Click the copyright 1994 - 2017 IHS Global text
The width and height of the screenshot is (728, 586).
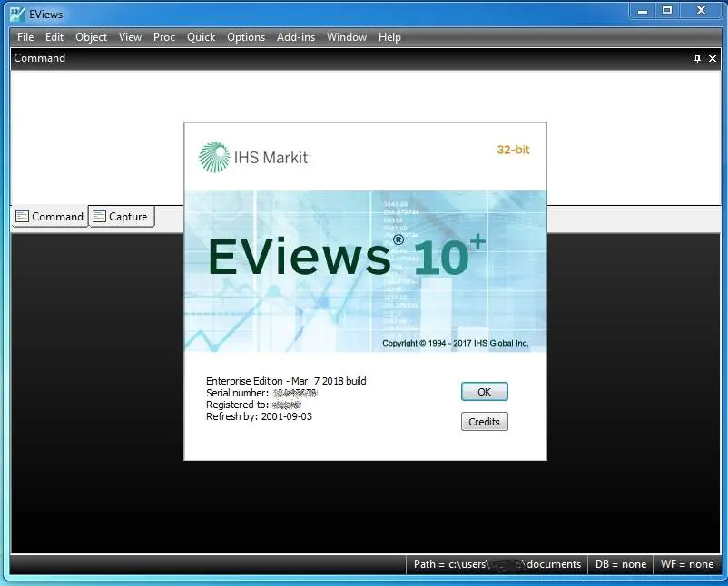(456, 343)
